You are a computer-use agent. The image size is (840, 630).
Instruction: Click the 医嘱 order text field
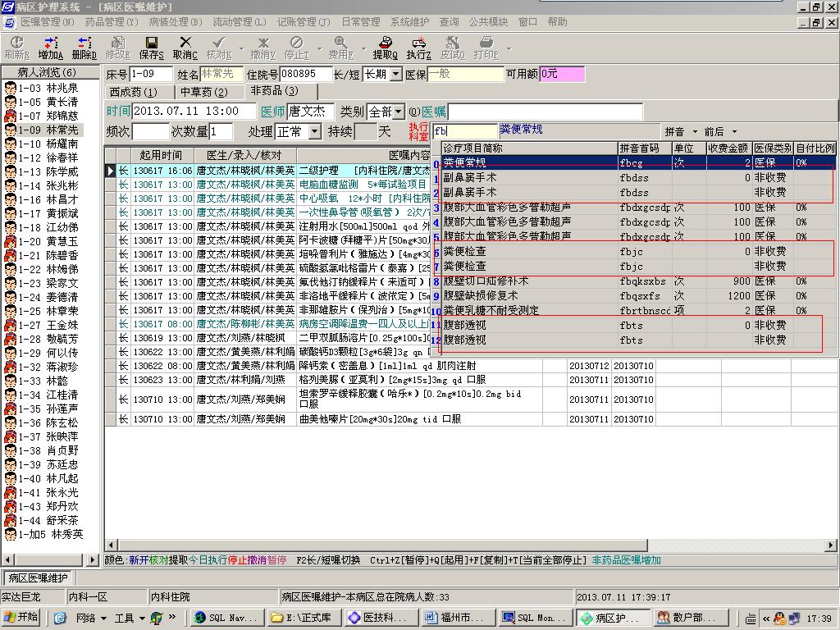(x=546, y=112)
